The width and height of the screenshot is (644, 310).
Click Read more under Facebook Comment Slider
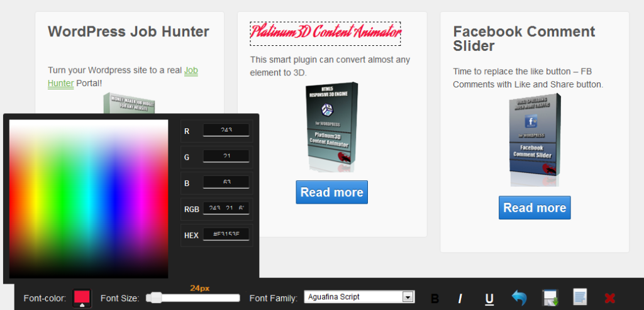(x=535, y=208)
